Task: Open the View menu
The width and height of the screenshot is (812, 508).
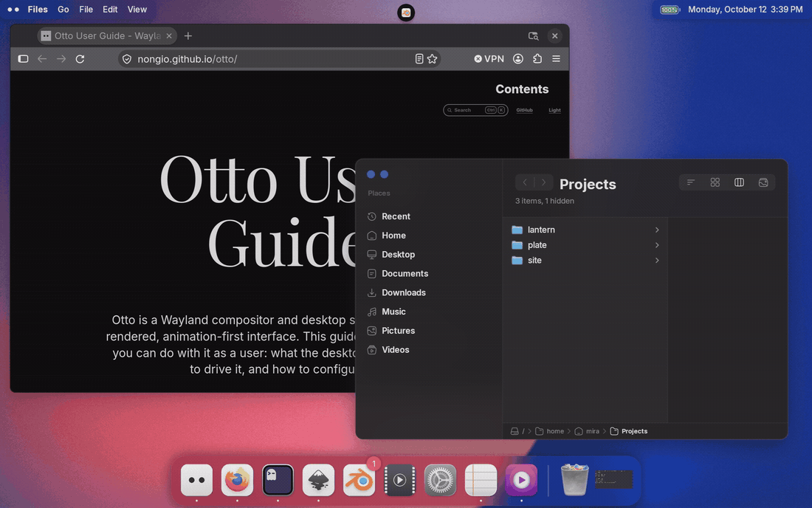Action: [x=137, y=10]
